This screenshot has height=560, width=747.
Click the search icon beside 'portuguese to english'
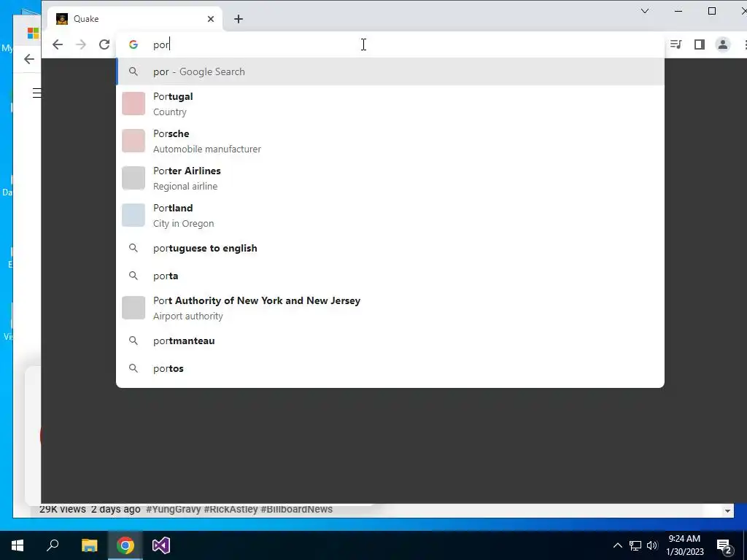[133, 248]
